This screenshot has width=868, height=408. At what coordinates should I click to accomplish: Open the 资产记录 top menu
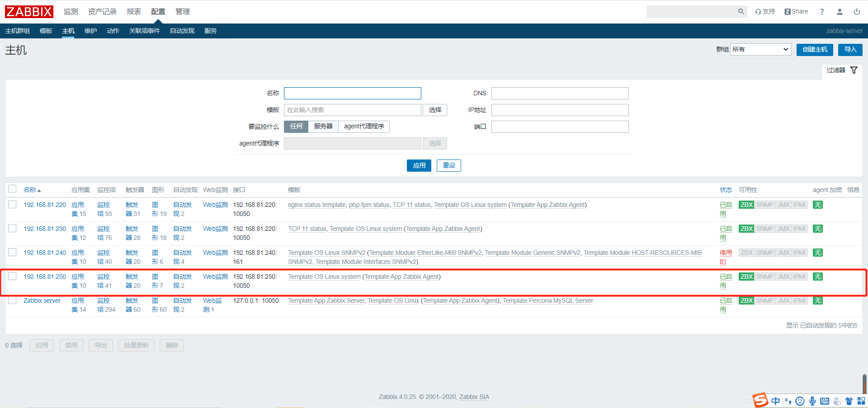coord(102,12)
